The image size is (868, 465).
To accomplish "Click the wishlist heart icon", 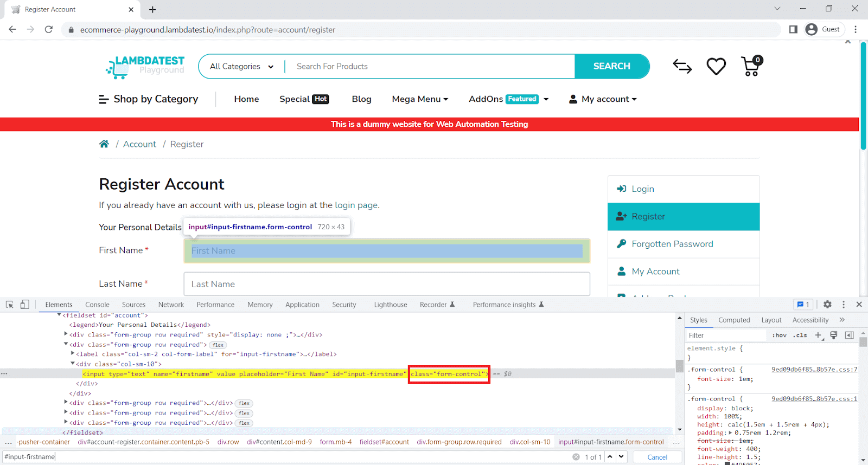I will pos(716,66).
